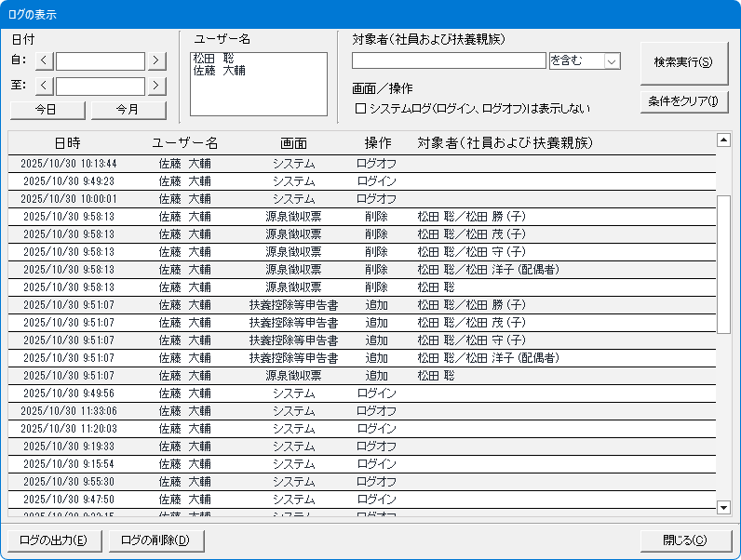Click the start date (自) input field

pyautogui.click(x=101, y=61)
